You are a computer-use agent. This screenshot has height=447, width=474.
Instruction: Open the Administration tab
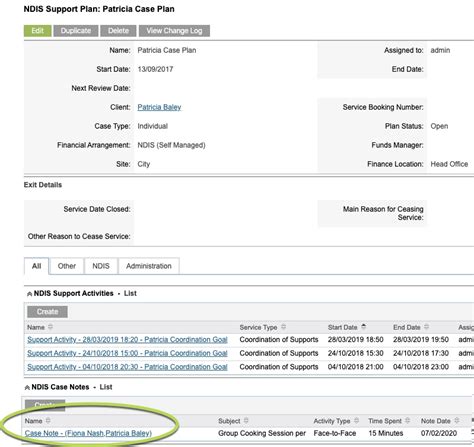coord(149,266)
